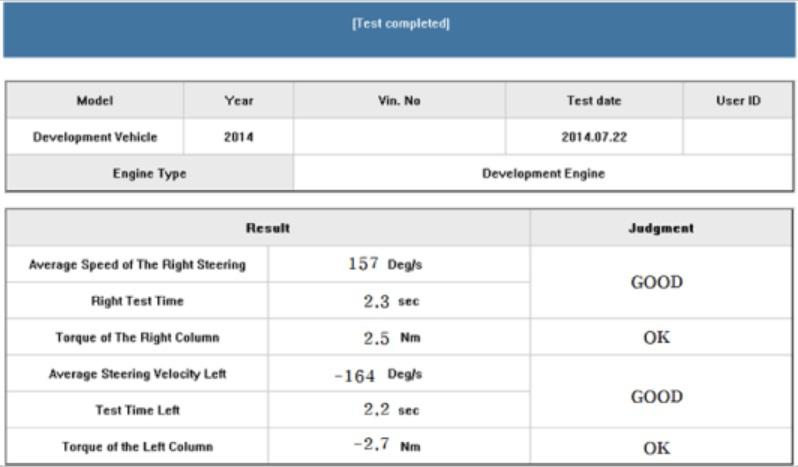The width and height of the screenshot is (798, 467).
Task: Click the Year column header
Action: [x=238, y=101]
